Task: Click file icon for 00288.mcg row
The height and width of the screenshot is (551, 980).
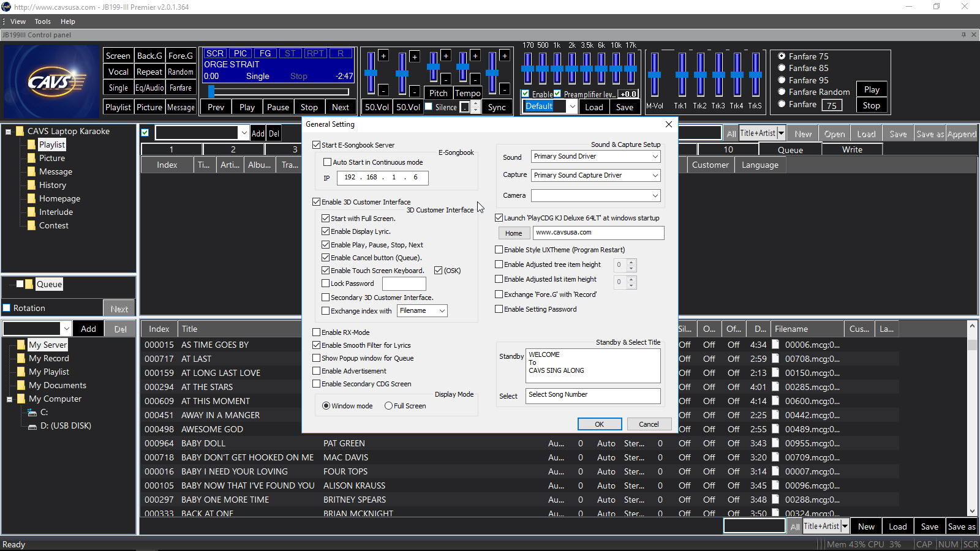Action: coord(775,499)
